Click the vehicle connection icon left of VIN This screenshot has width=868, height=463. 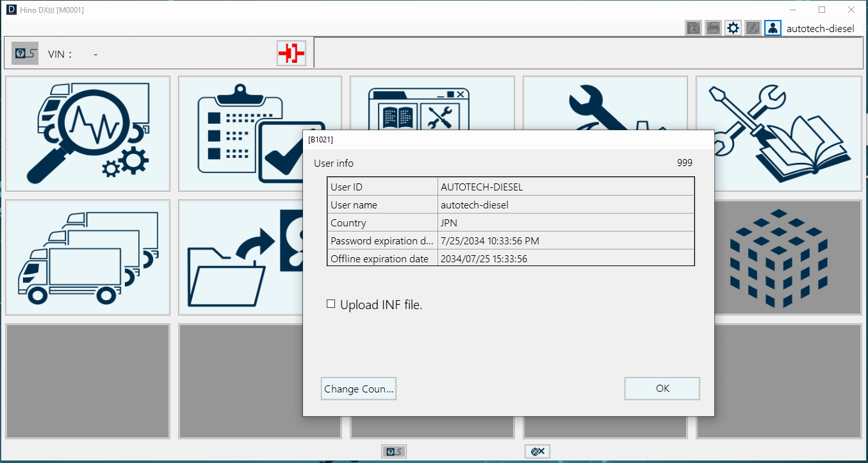[x=25, y=53]
